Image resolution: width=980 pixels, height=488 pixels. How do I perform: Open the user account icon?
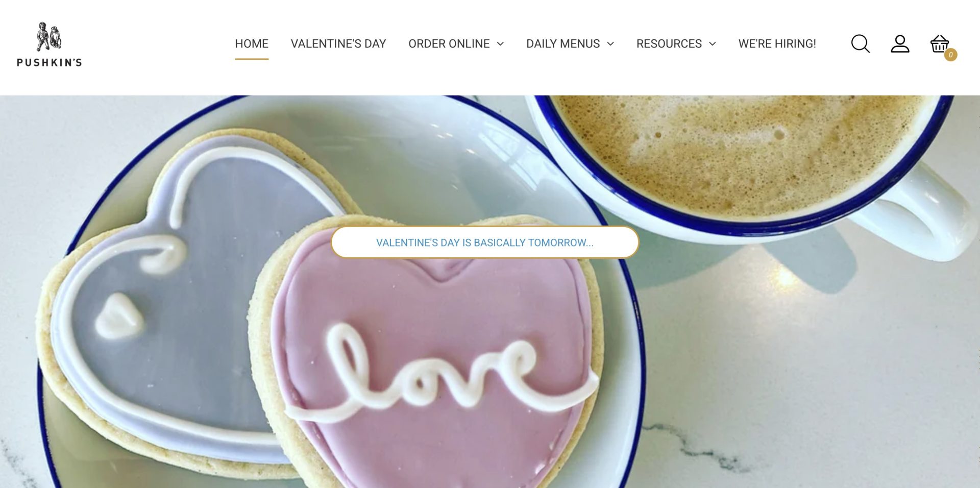[900, 44]
